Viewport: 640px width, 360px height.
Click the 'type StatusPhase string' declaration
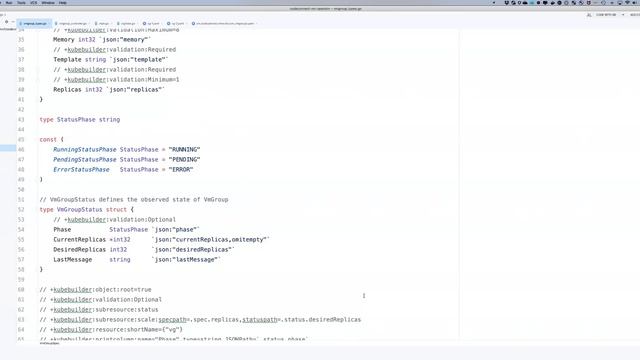click(80, 120)
